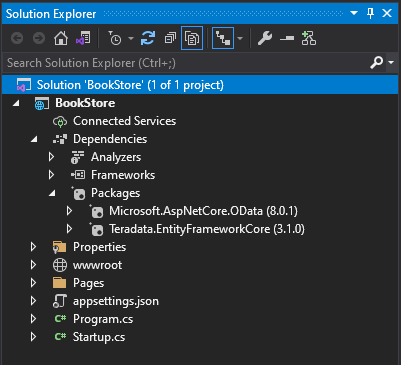Viewport: 401px width, 365px height.
Task: Open dropdown next to track active item
Action: coord(240,39)
